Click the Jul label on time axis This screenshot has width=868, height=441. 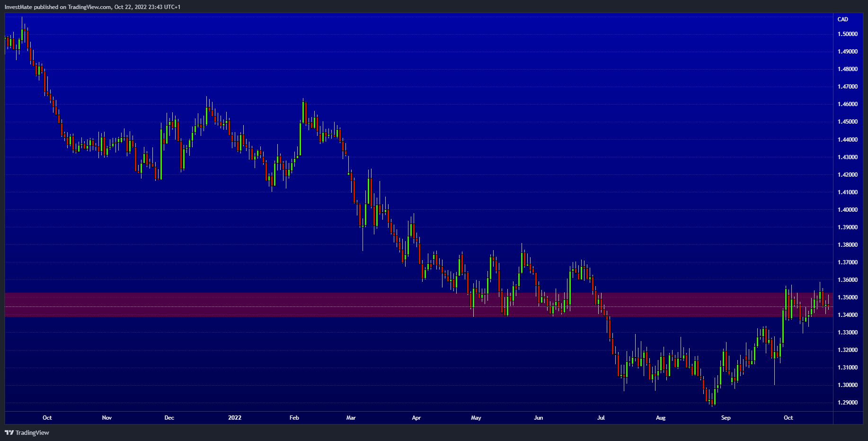601,418
